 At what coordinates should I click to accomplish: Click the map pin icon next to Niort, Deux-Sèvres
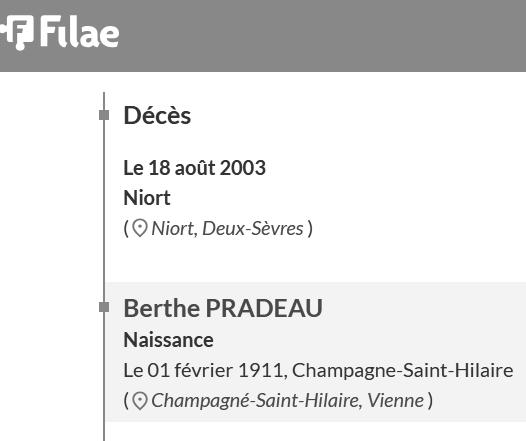click(x=140, y=229)
